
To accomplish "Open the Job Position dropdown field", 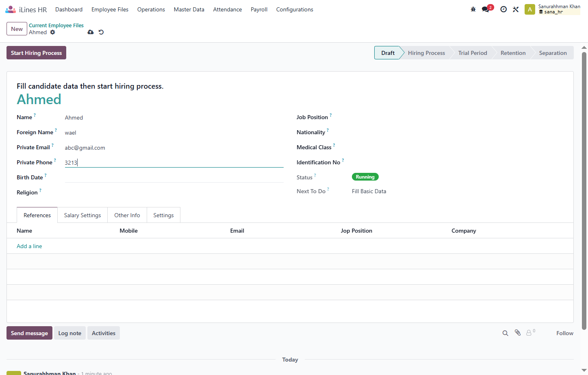I will 458,117.
